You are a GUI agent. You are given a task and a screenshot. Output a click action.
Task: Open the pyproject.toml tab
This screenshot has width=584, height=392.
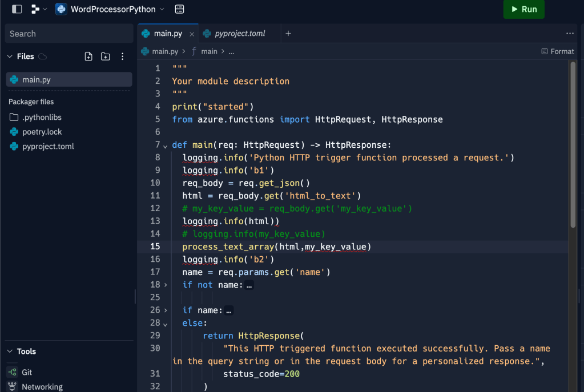[240, 34]
